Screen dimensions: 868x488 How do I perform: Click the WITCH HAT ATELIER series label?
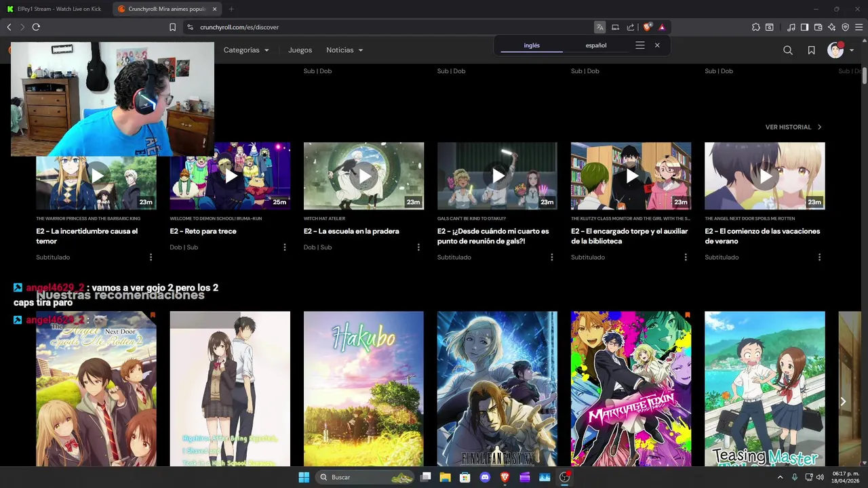(x=325, y=219)
